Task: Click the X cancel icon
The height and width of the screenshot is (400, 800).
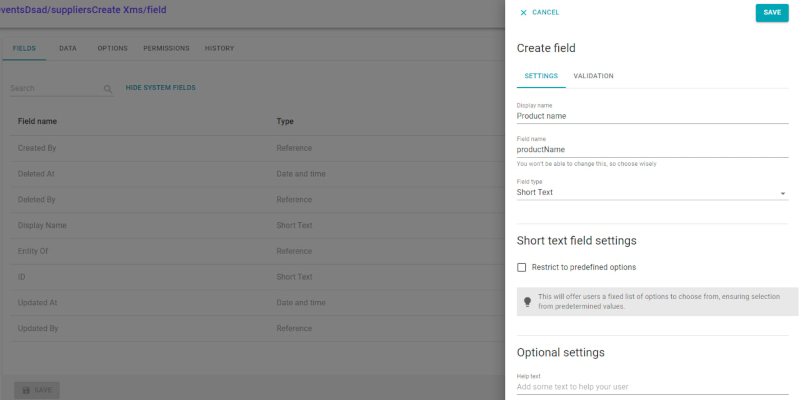Action: click(x=523, y=13)
